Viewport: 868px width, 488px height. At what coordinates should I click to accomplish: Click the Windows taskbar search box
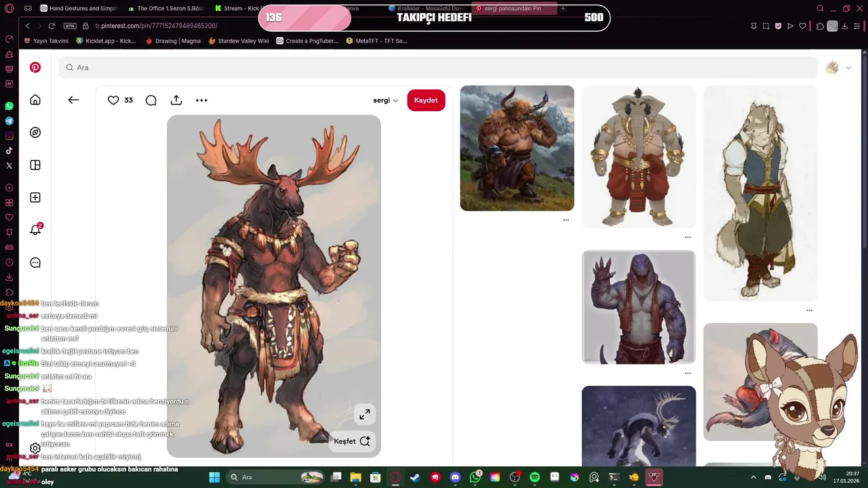pyautogui.click(x=276, y=477)
